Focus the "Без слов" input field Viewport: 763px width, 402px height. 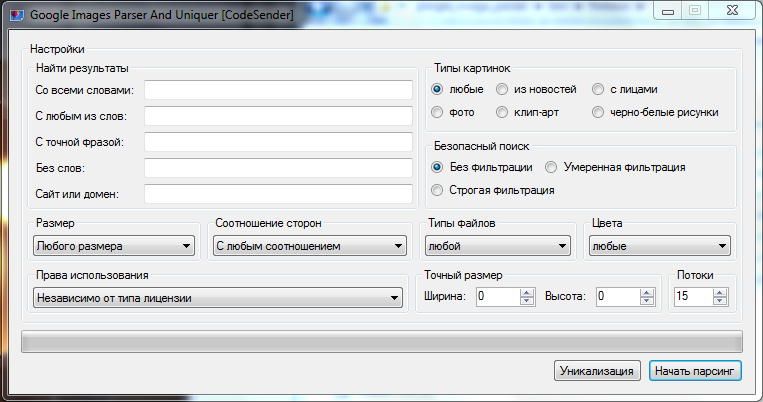(278, 168)
